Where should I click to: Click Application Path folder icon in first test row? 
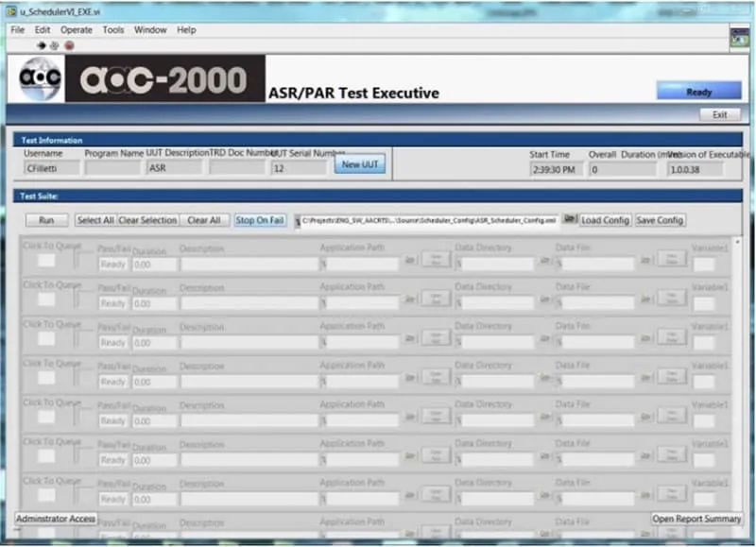(409, 260)
